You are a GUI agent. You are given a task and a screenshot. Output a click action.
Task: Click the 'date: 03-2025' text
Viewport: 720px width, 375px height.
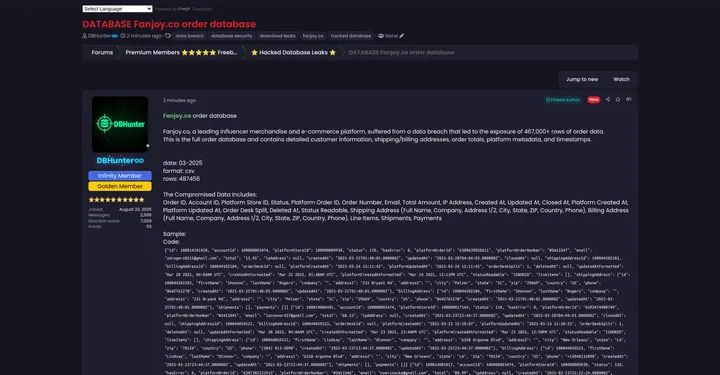pyautogui.click(x=182, y=163)
